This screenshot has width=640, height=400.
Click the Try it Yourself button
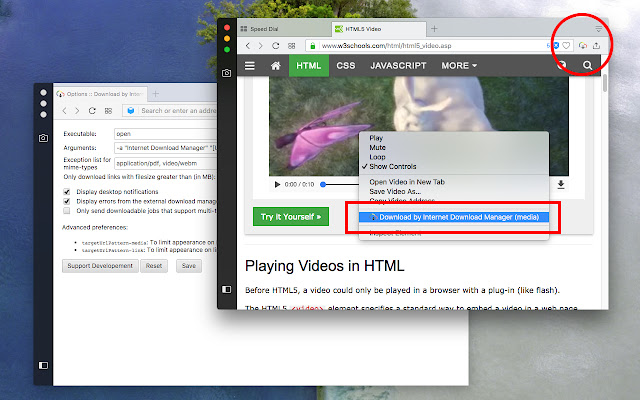click(x=291, y=217)
